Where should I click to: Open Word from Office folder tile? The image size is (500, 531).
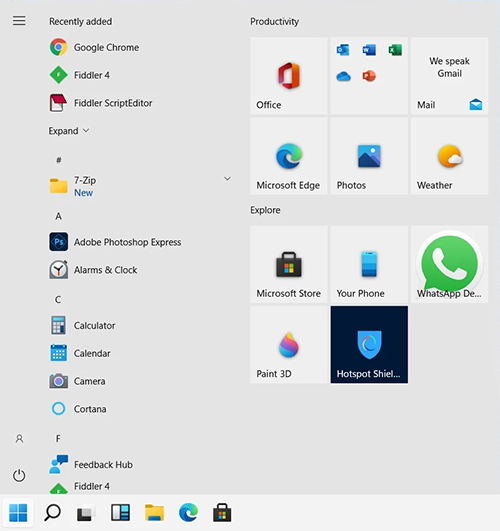(369, 50)
